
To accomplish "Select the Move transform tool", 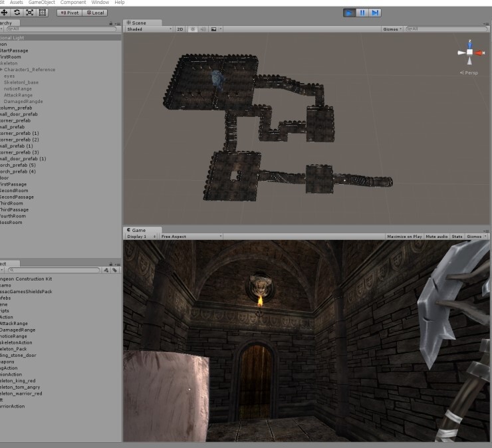I will (x=5, y=13).
